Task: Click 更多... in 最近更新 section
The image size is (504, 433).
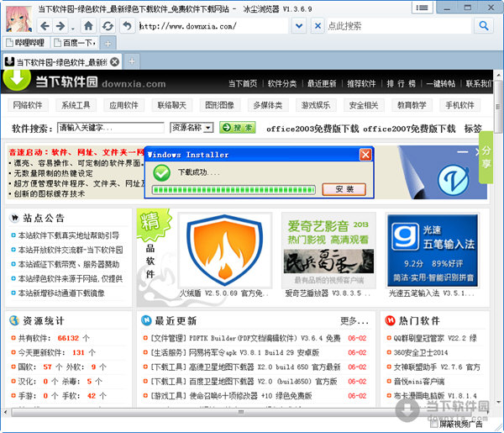Action: (x=354, y=320)
